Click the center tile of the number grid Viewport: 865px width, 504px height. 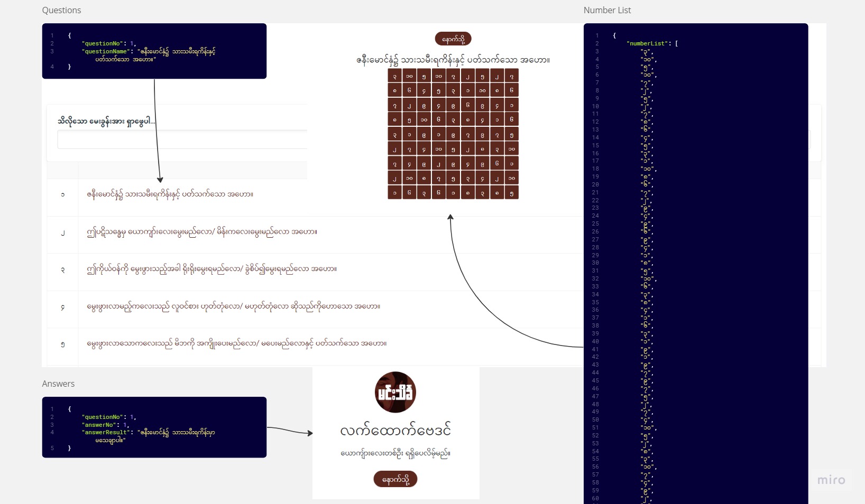(453, 134)
